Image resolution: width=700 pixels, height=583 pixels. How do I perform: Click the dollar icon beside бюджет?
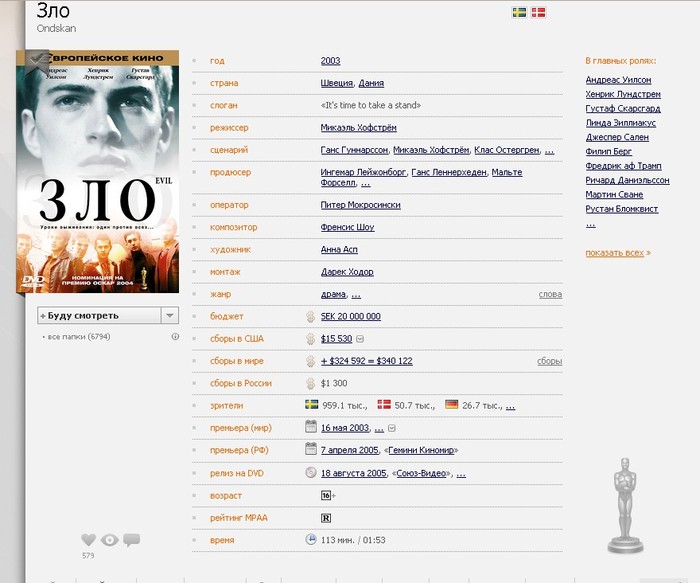[x=310, y=316]
